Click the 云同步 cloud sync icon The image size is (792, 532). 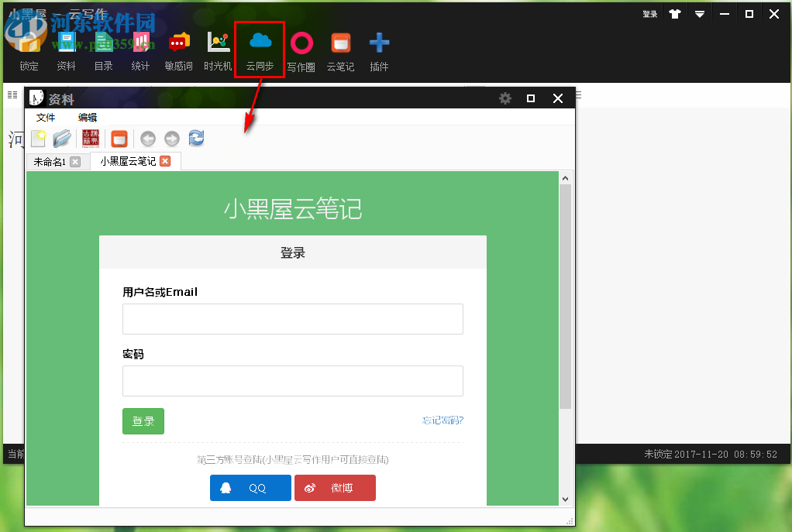click(x=259, y=44)
